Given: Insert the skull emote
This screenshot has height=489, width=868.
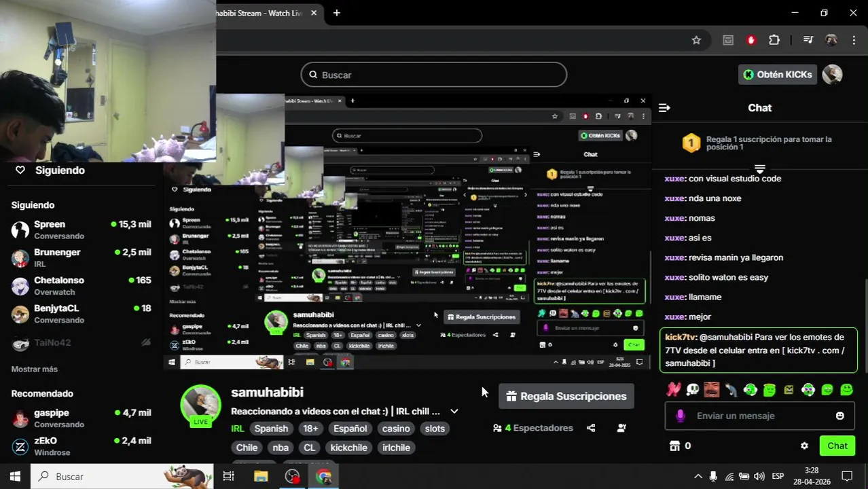Looking at the screenshot, I should click(x=692, y=389).
